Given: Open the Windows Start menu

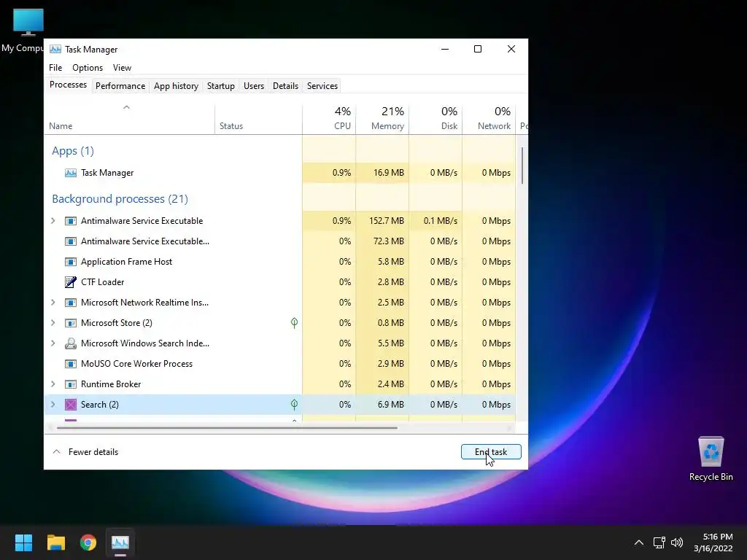Looking at the screenshot, I should coord(23,542).
